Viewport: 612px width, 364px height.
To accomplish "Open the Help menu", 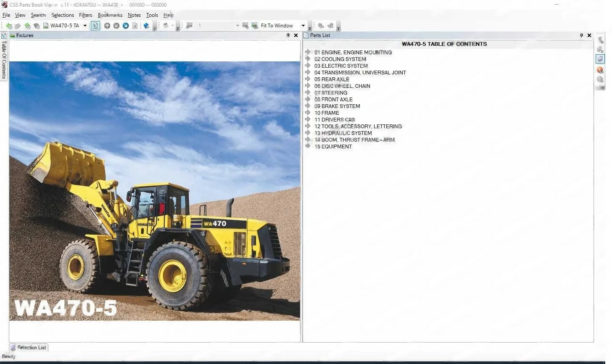I will tap(169, 15).
